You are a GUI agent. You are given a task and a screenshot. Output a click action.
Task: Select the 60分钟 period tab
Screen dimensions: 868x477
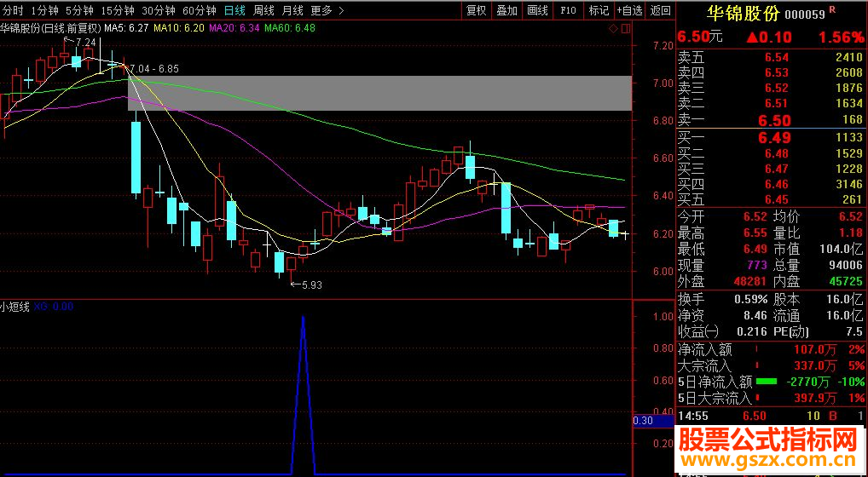click(200, 10)
